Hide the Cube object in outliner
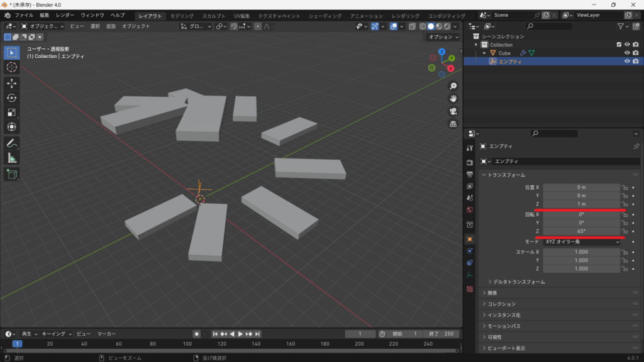 click(x=627, y=53)
